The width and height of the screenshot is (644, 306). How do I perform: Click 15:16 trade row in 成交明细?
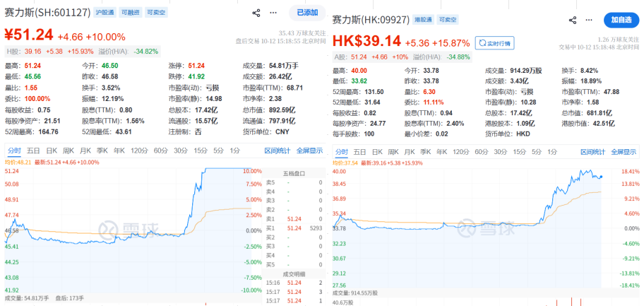click(294, 283)
